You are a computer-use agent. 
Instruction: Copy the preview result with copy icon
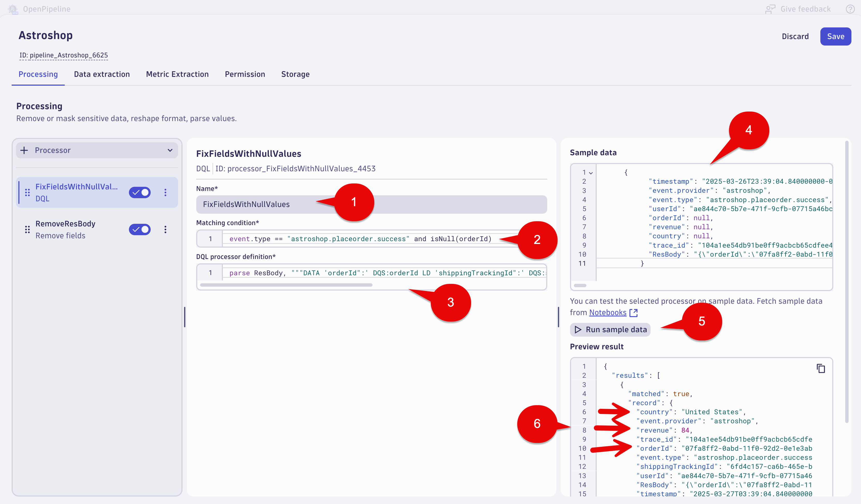pos(821,368)
